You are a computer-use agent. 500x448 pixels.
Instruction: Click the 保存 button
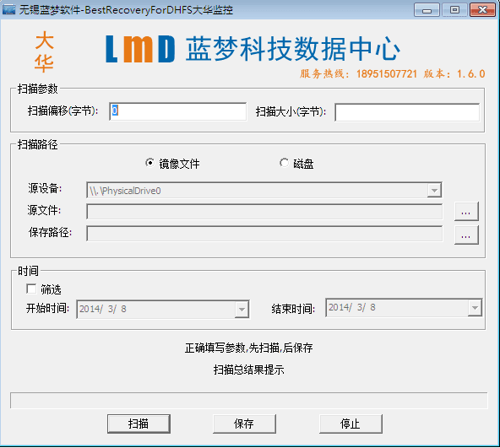pos(244,424)
